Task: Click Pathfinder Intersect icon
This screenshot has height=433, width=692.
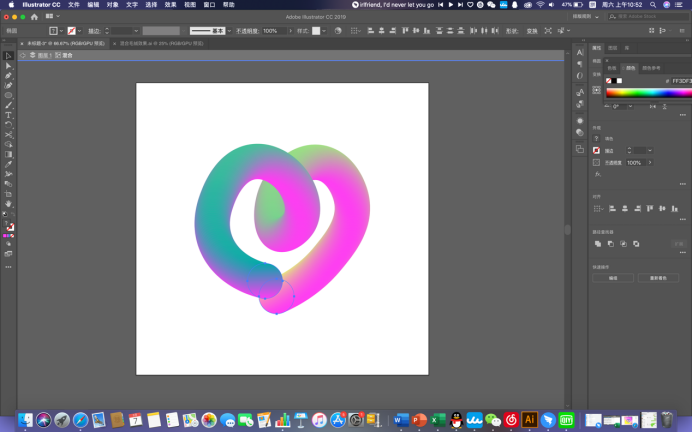Action: 624,244
